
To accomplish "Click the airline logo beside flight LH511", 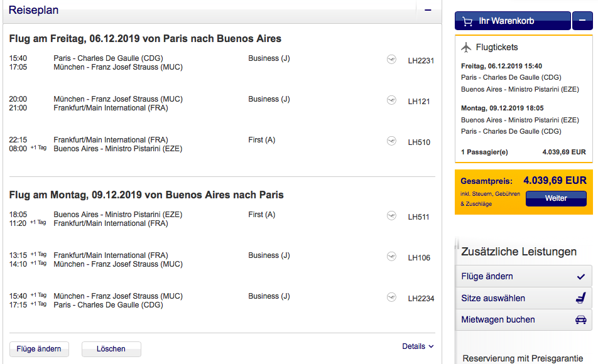I will pyautogui.click(x=392, y=216).
